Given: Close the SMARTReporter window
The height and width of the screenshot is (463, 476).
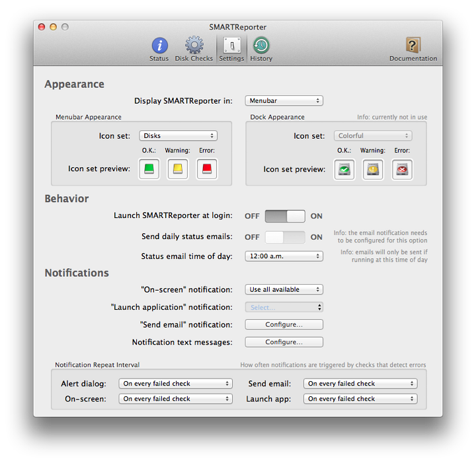Looking at the screenshot, I should pyautogui.click(x=42, y=27).
